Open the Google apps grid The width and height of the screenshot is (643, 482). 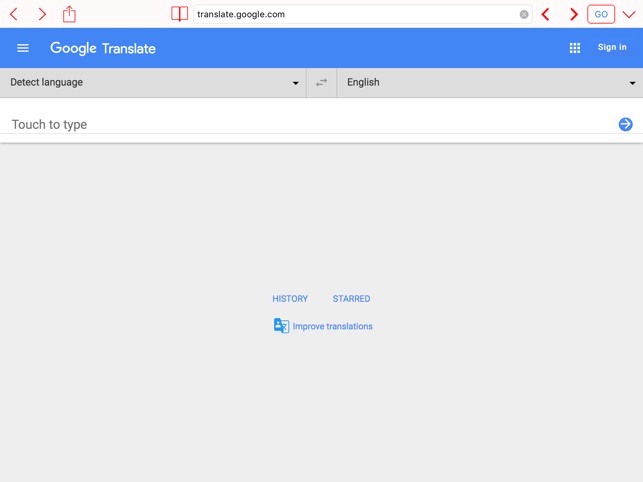click(575, 48)
